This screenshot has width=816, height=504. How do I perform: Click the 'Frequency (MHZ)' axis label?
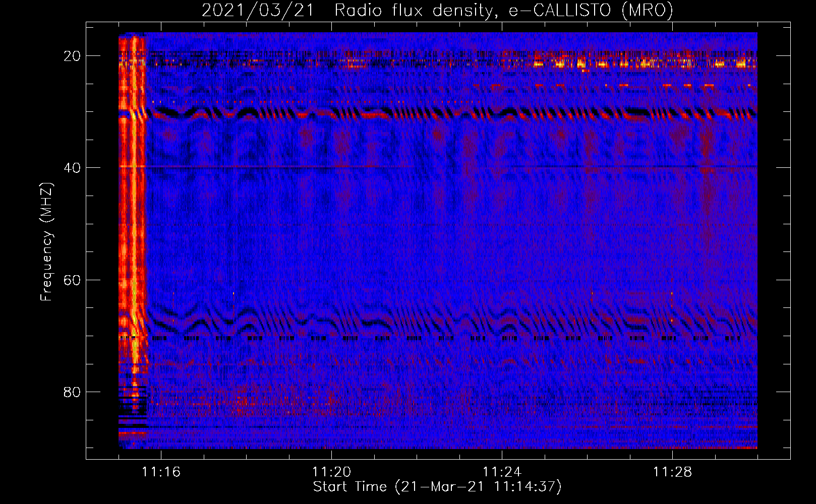46,242
